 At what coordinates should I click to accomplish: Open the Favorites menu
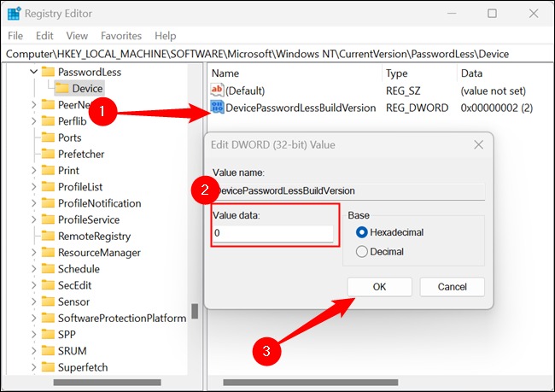click(x=121, y=36)
